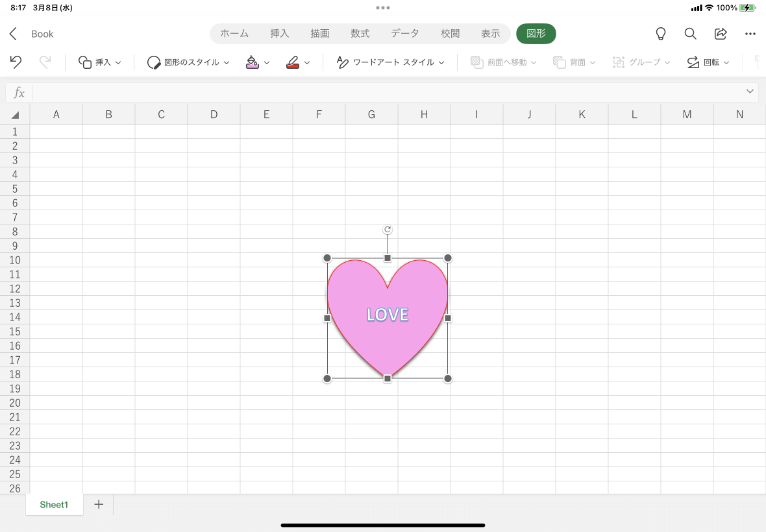
Task: Tap the shape outline pen icon
Action: 293,62
